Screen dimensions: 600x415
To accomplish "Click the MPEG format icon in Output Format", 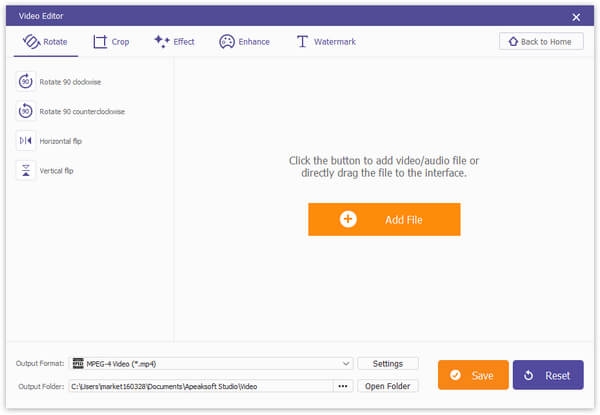I will 78,363.
